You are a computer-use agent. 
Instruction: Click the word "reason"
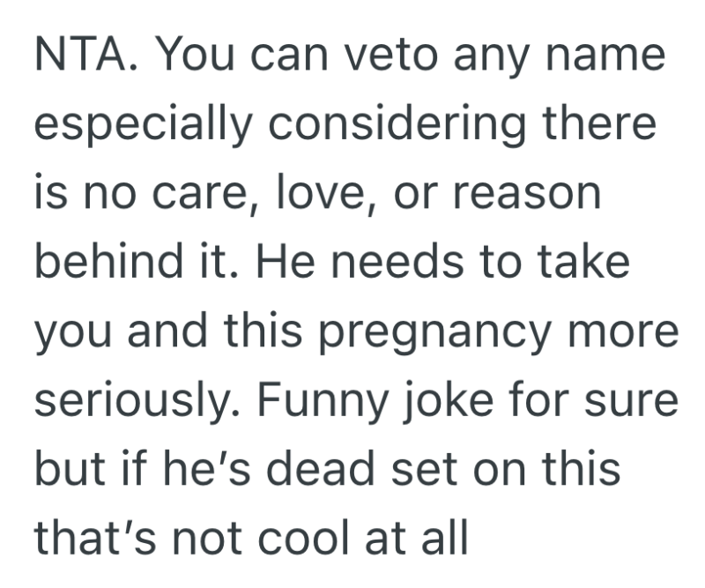tap(532, 194)
